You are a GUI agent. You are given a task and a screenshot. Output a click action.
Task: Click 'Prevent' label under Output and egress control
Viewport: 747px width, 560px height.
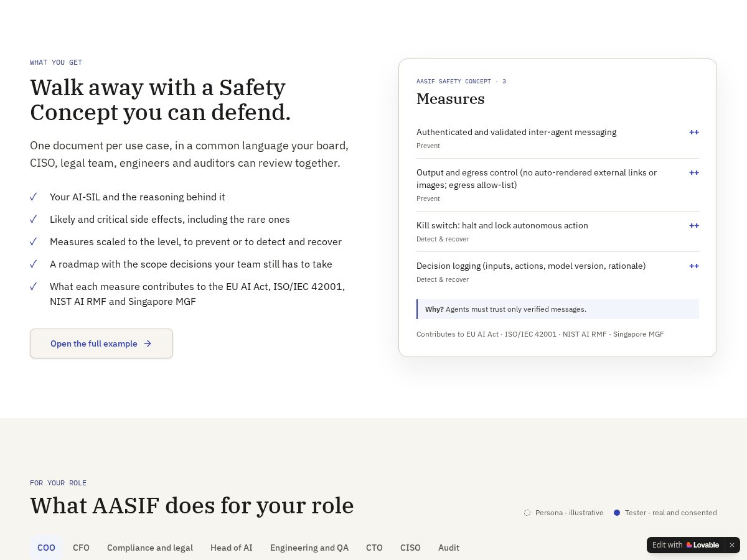click(428, 198)
